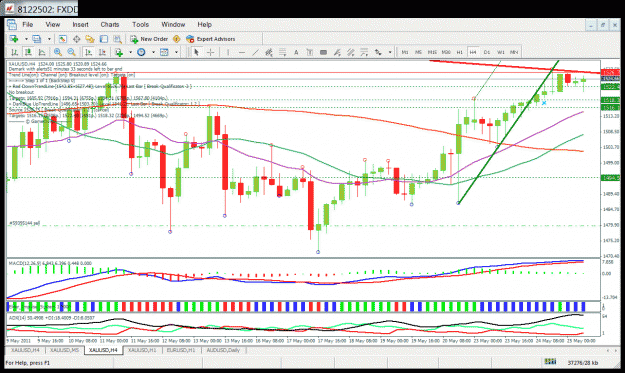Screen dimensions: 625x373
Task: Switch timeframe to W1
Action: click(501, 52)
